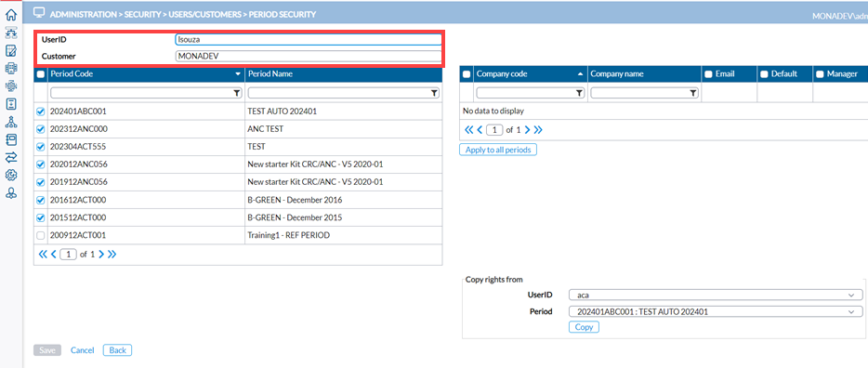
Task: Go to previous page in company grid
Action: [480, 130]
